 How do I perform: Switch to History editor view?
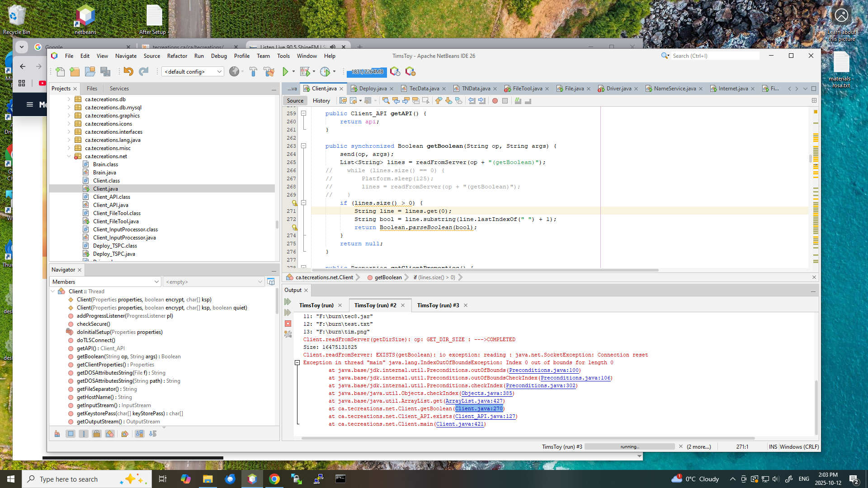point(321,101)
